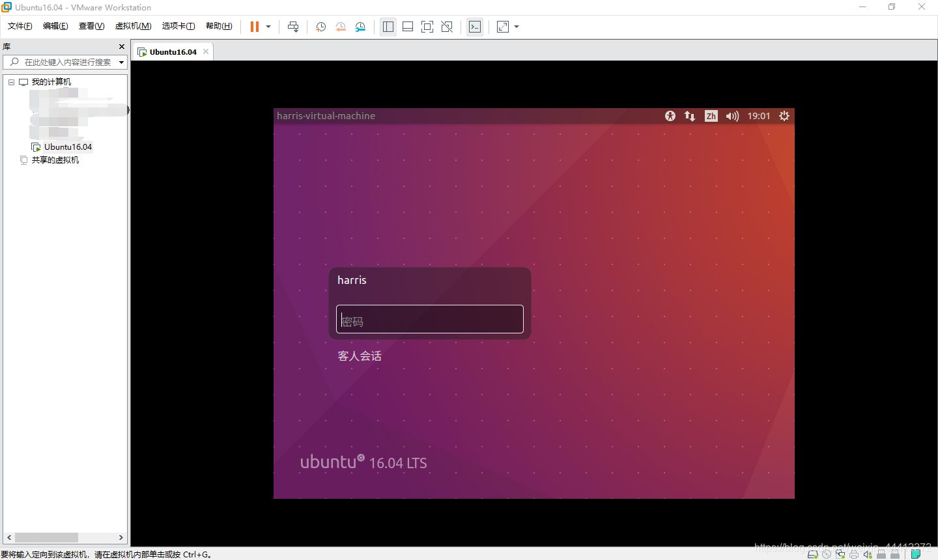Select 我的计算机 in the library
Viewport: 938px width, 560px height.
point(51,82)
